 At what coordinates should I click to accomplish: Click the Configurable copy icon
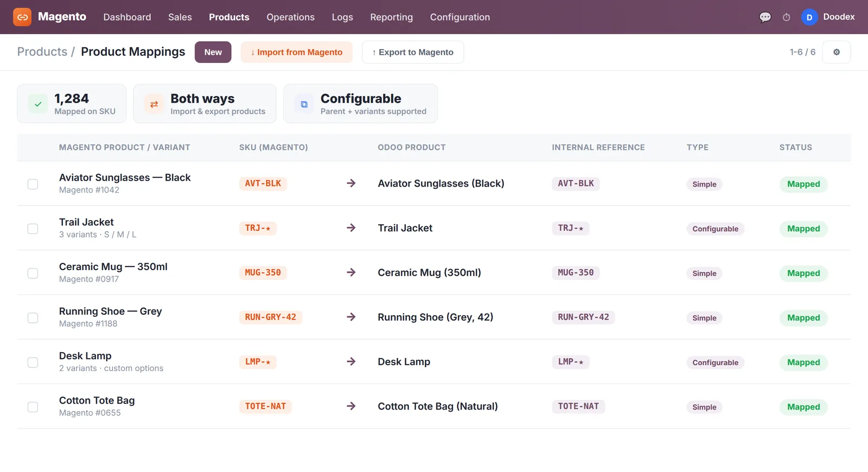[304, 104]
